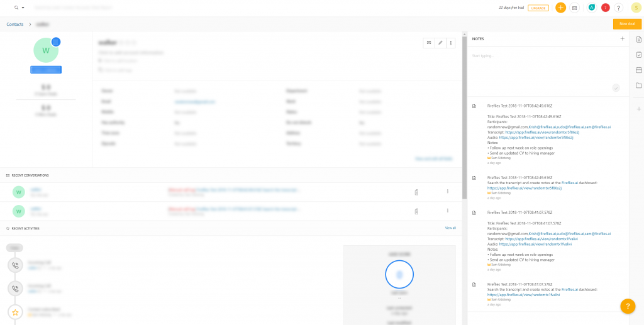Open the search dropdown arrow at top left

23,8
